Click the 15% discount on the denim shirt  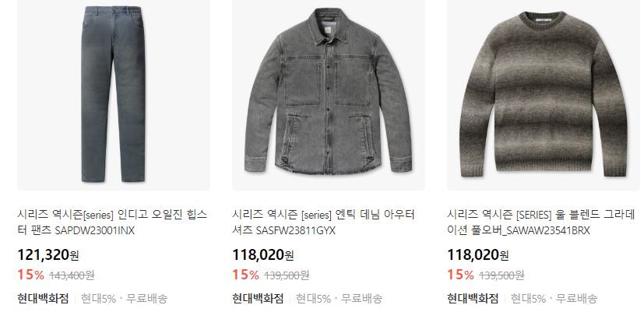click(x=245, y=275)
